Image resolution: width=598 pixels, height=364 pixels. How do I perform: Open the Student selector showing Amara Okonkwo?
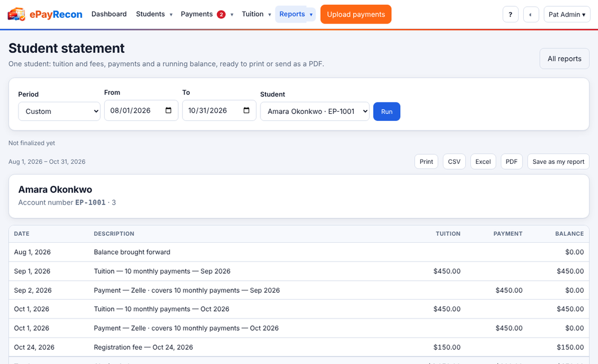pyautogui.click(x=315, y=112)
